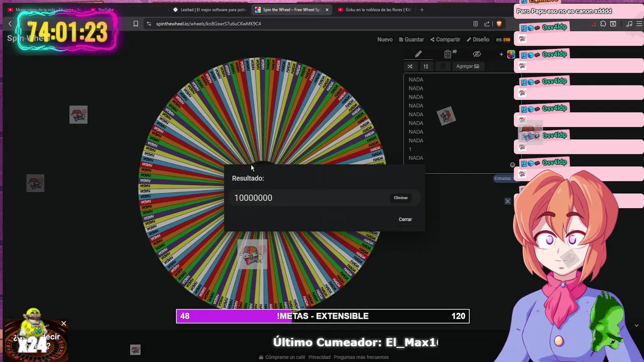The width and height of the screenshot is (644, 362).
Task: Click the bookmark icon beside the address bar
Action: 135,24
